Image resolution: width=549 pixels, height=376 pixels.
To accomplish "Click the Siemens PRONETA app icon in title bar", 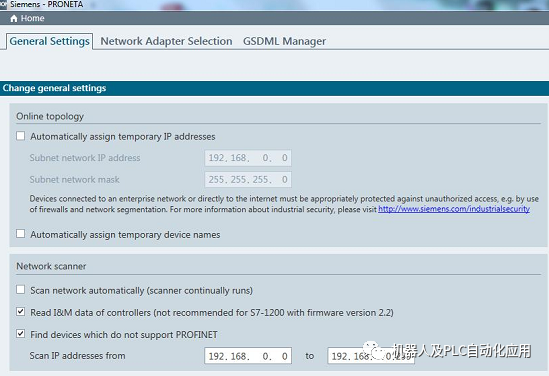I will [x=3, y=5].
